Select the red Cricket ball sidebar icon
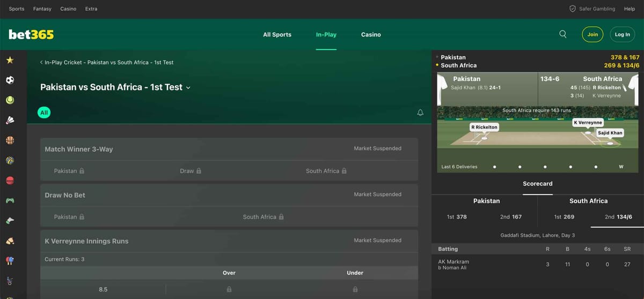This screenshot has height=299, width=644. point(10,181)
